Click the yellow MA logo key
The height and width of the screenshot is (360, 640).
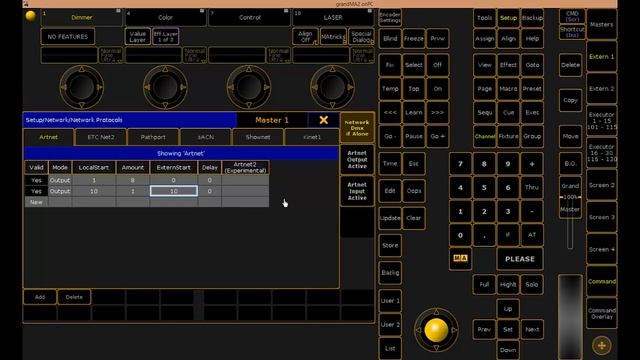coord(460,258)
